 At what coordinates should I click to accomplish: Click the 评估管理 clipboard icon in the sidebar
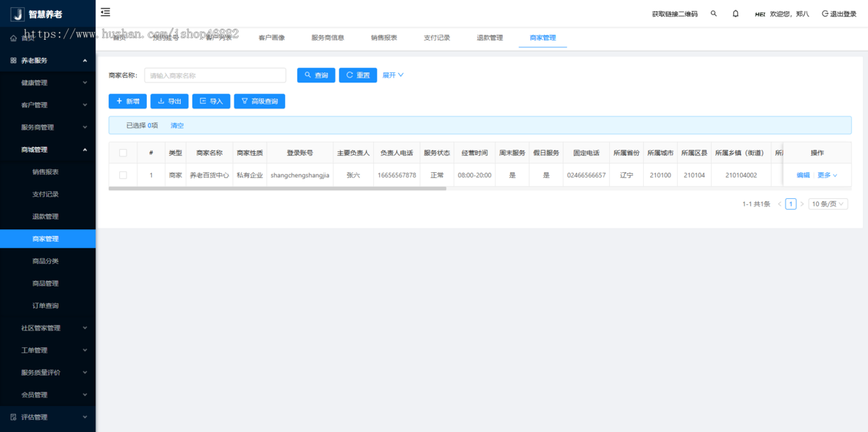(13, 417)
